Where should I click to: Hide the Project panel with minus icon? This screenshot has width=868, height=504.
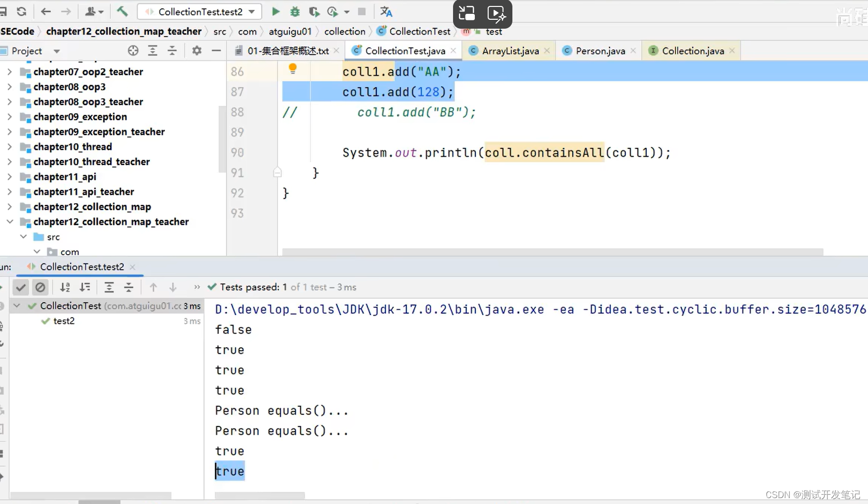point(216,50)
